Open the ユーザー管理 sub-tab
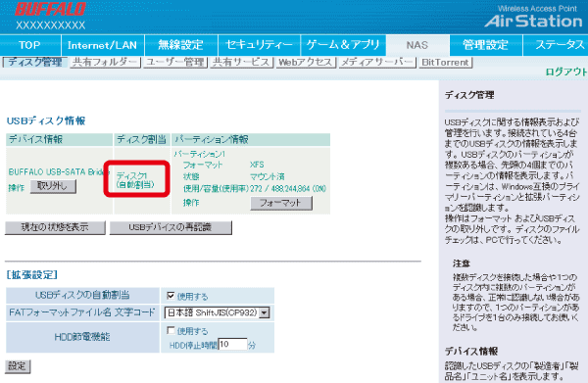588x383 pixels. pyautogui.click(x=175, y=63)
